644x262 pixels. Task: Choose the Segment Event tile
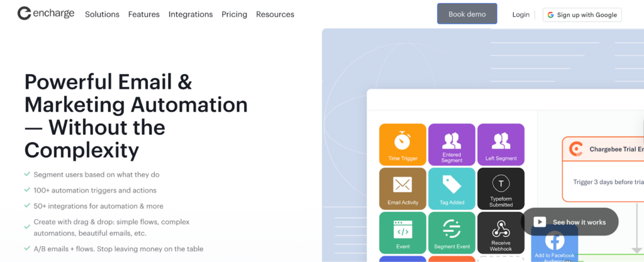pos(452,232)
